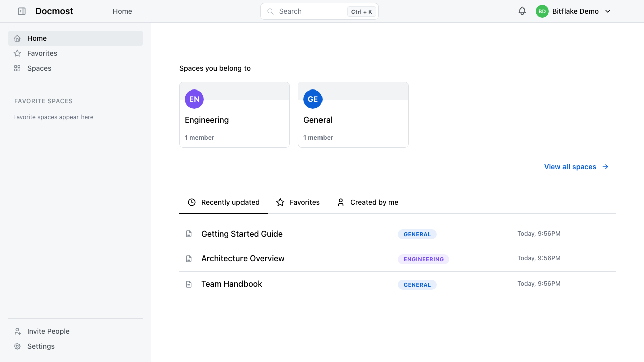The height and width of the screenshot is (362, 644).
Task: Click the ENGINEERING space badge
Action: click(424, 259)
